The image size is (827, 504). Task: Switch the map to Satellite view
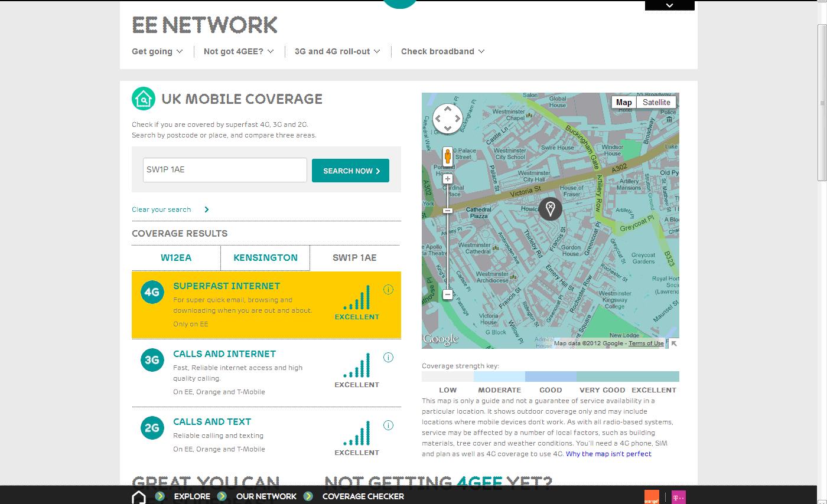click(656, 102)
